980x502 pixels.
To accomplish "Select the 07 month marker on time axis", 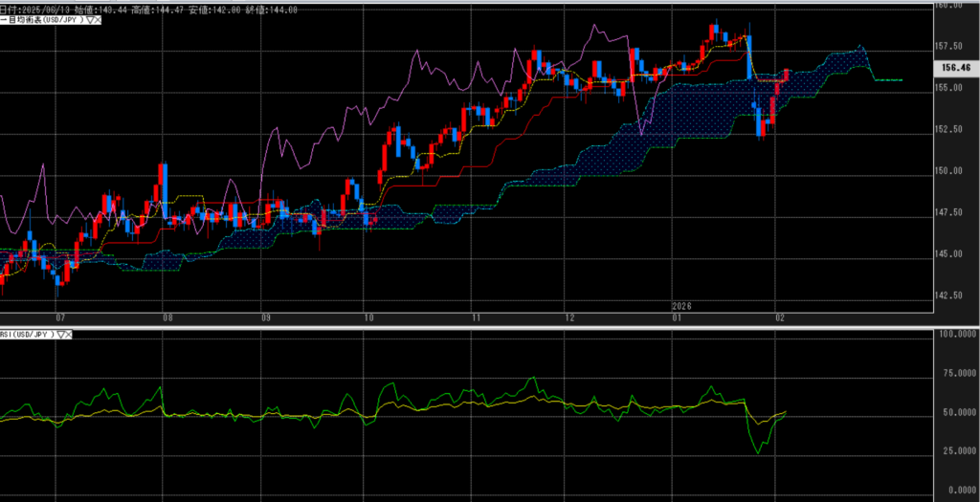I will [x=60, y=316].
